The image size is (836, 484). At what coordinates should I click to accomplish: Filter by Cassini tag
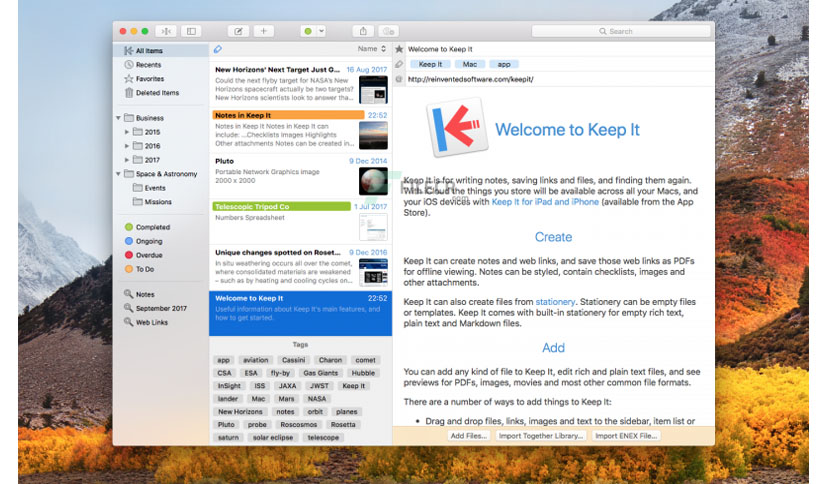(x=294, y=360)
